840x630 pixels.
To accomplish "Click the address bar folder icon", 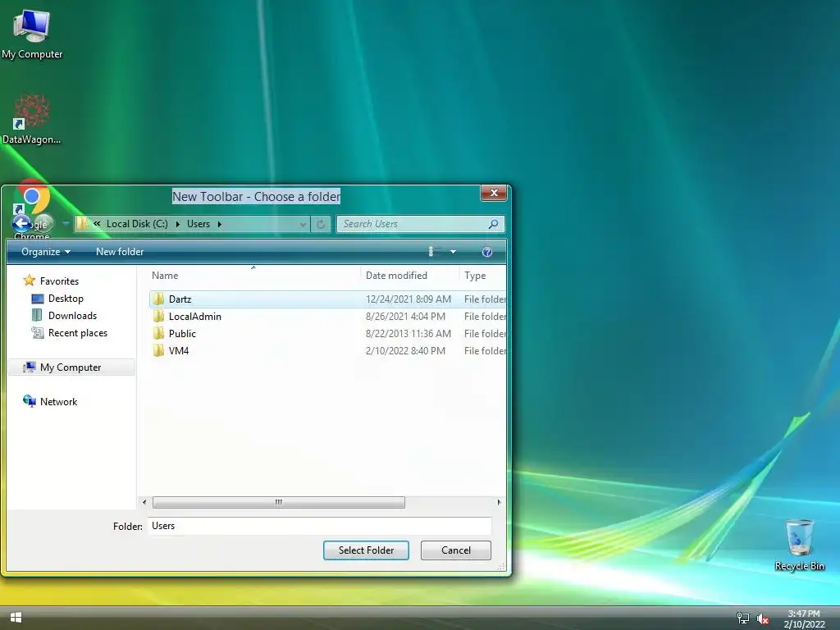I will (82, 223).
